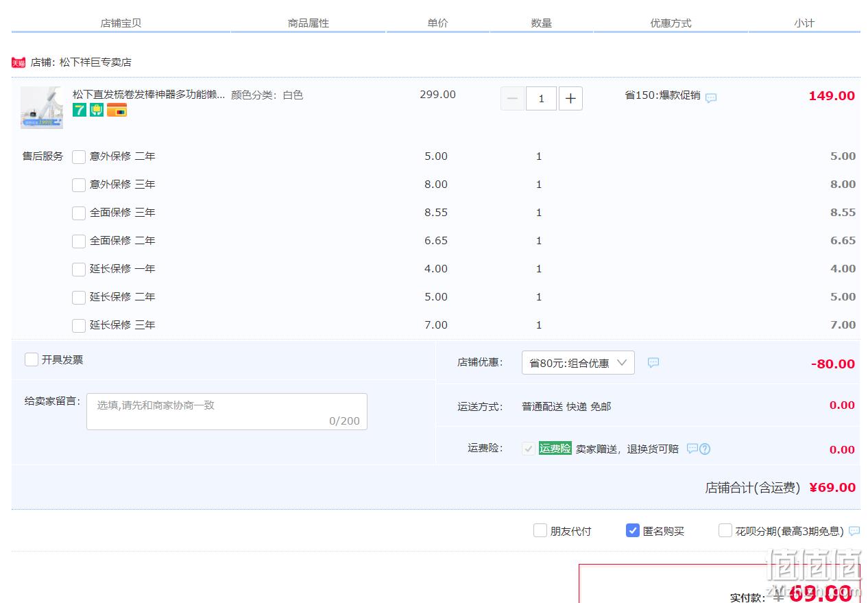The height and width of the screenshot is (603, 868).
Task: Select the 延长保修 一年 checkbox
Action: pyautogui.click(x=79, y=269)
